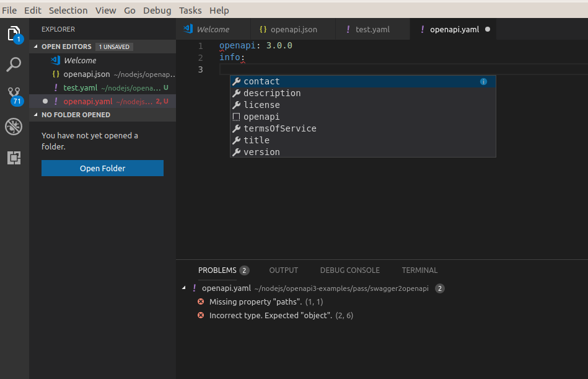Click the info key on line 2

click(229, 57)
